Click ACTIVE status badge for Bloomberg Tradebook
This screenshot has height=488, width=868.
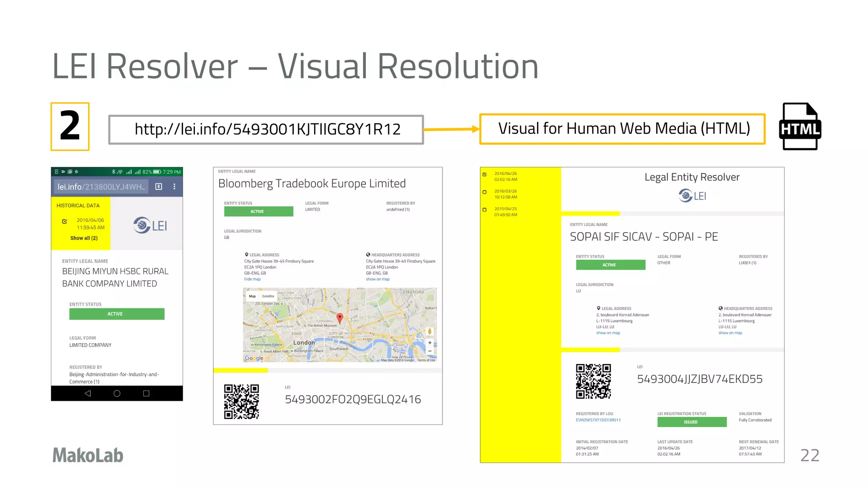tap(259, 211)
